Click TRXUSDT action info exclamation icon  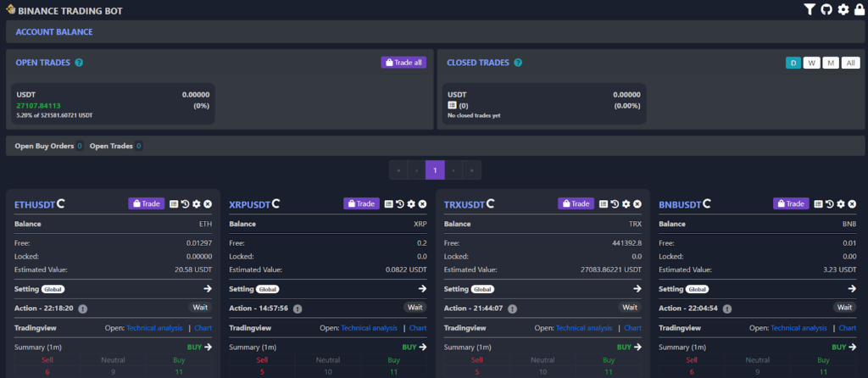tap(512, 309)
